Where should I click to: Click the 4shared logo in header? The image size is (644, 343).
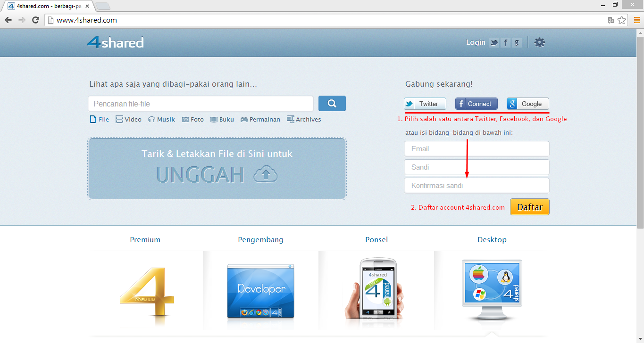(115, 42)
